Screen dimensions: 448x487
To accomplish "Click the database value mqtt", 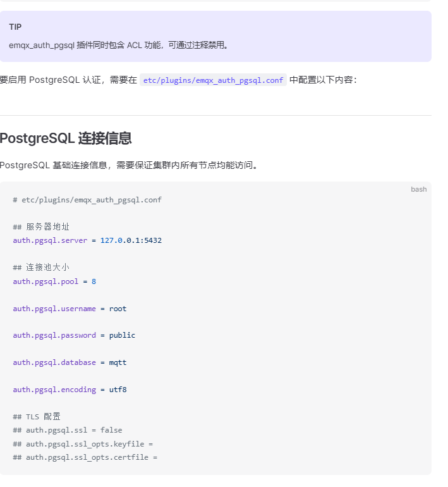I will click(x=118, y=363).
